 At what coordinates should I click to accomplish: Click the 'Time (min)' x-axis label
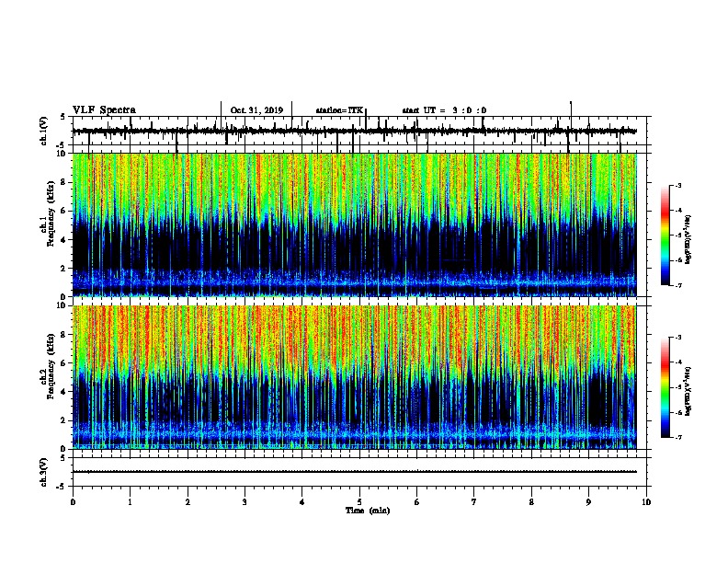368,511
